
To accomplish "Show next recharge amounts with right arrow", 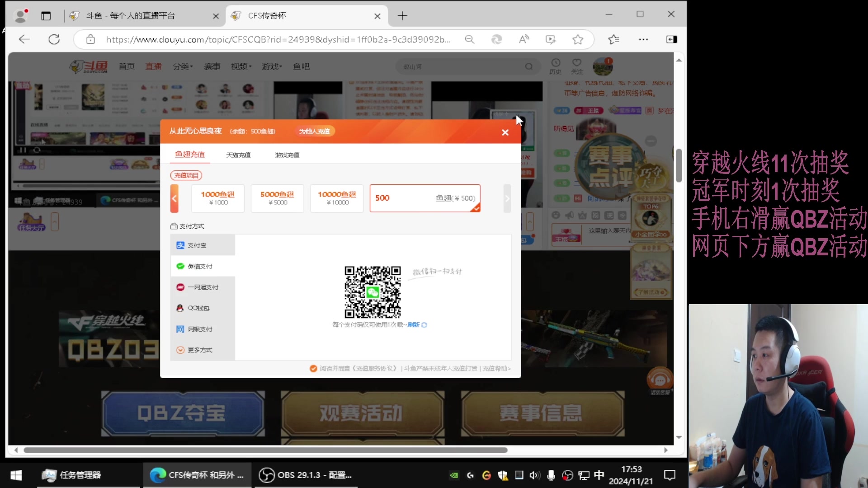I will coord(507,198).
